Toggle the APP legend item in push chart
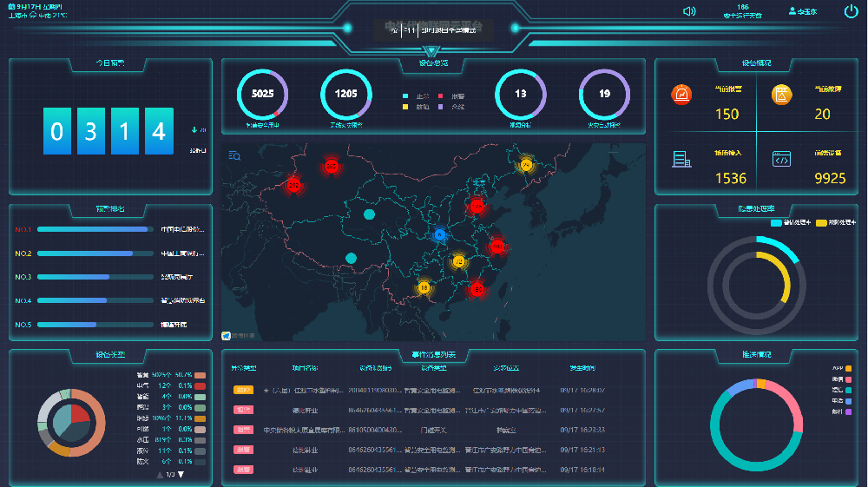The height and width of the screenshot is (487, 868). [848, 369]
